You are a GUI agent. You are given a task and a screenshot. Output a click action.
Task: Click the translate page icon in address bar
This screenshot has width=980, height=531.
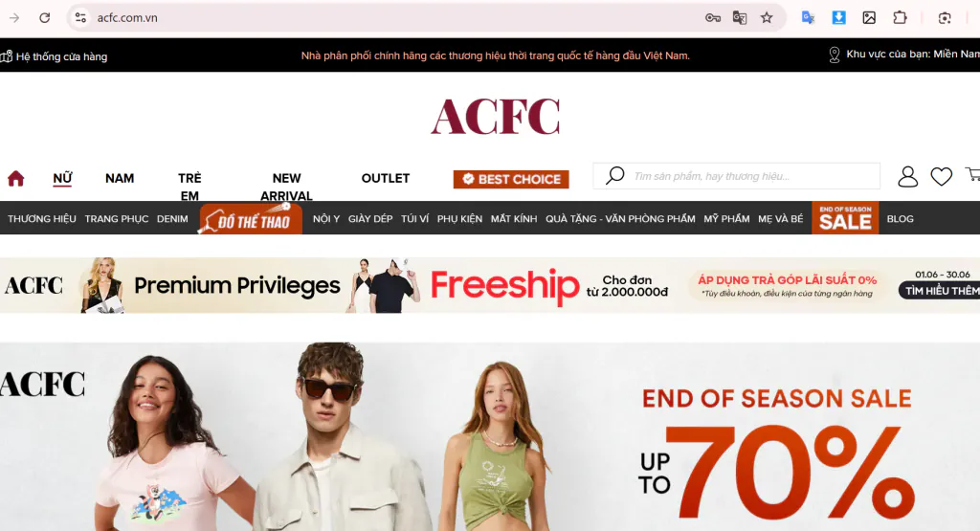pos(740,18)
